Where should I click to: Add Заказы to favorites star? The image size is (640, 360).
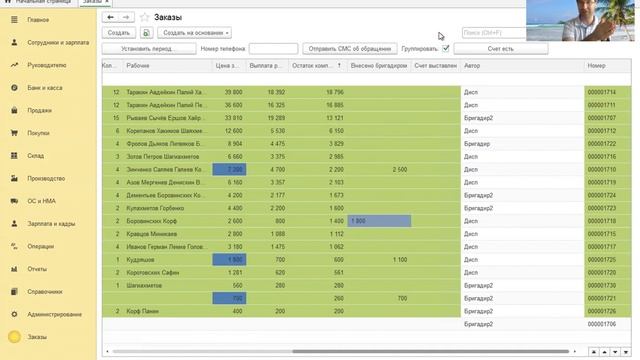pos(144,17)
